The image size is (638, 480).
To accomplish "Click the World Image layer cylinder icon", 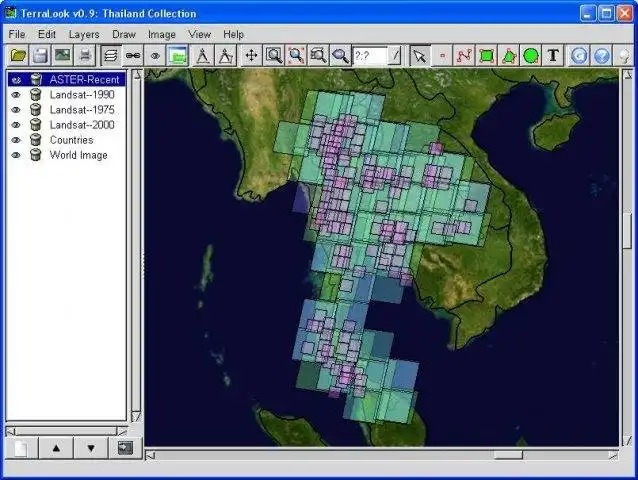I will tap(36, 155).
